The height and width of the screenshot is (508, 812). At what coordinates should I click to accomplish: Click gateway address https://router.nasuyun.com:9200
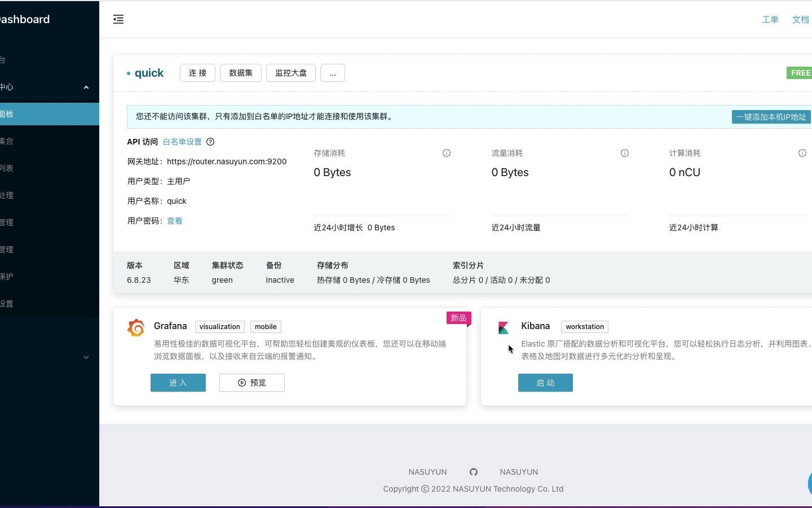pyautogui.click(x=227, y=161)
